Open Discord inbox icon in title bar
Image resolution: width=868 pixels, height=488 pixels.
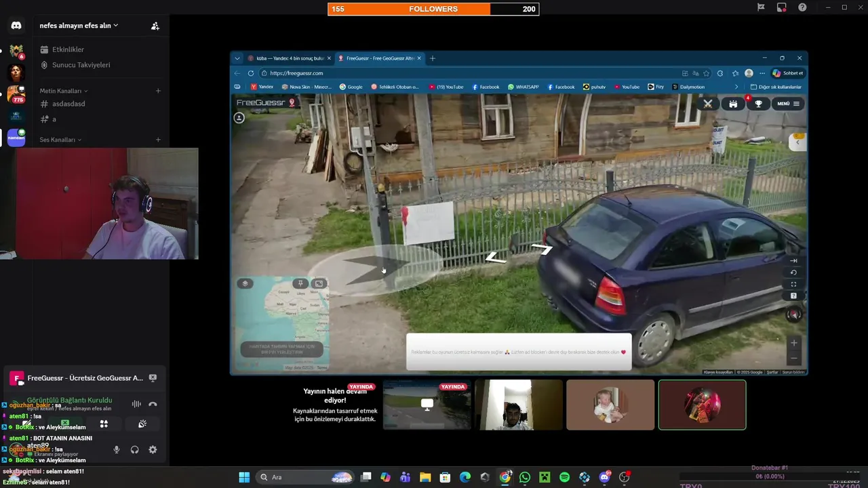pos(781,7)
